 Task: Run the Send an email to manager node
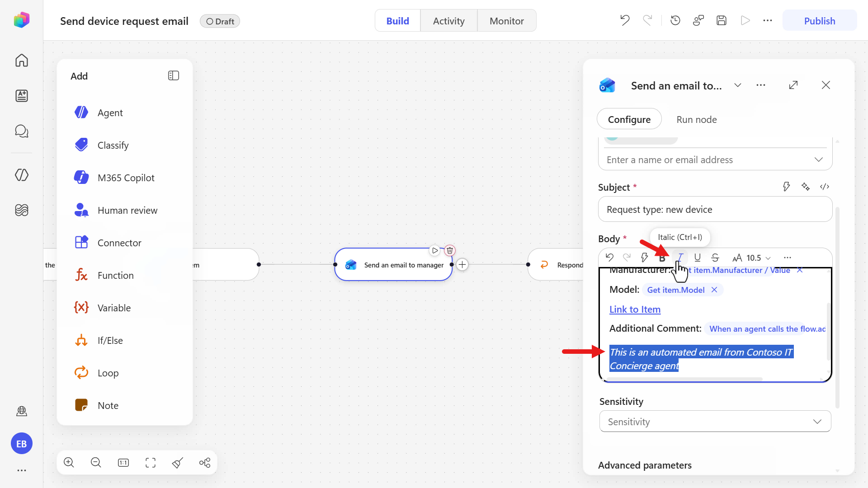coord(435,250)
